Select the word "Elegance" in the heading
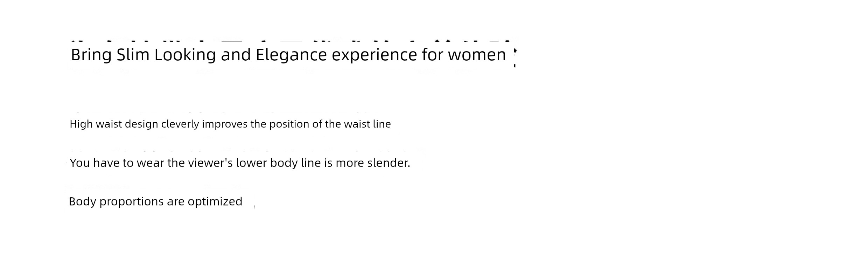Viewport: 868px width, 258px height. [x=291, y=54]
